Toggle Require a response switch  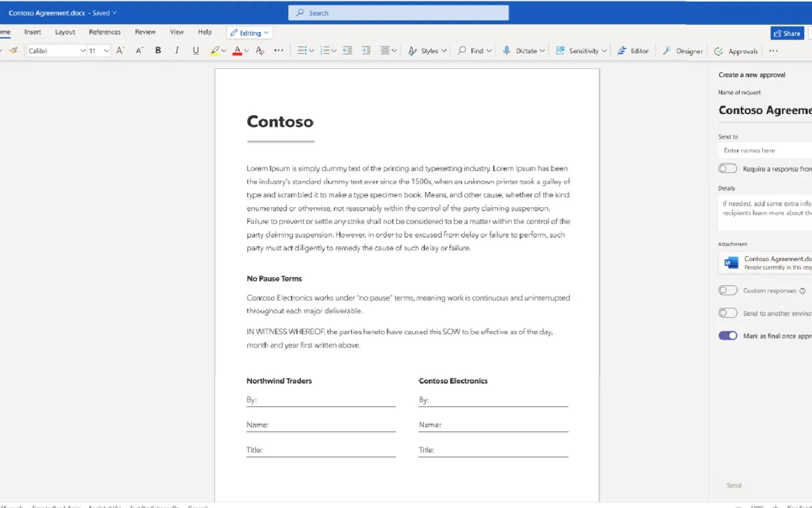point(727,169)
